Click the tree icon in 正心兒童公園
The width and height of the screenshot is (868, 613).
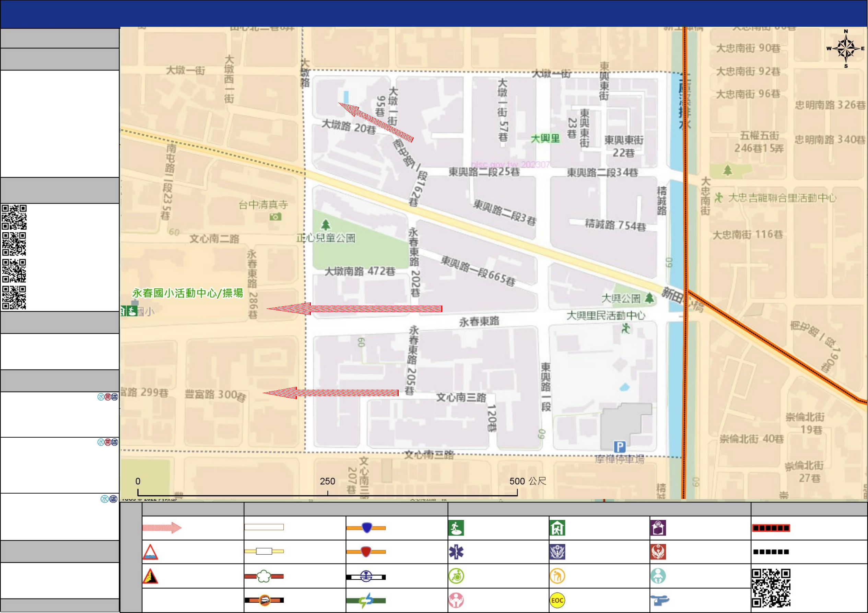[x=326, y=225]
